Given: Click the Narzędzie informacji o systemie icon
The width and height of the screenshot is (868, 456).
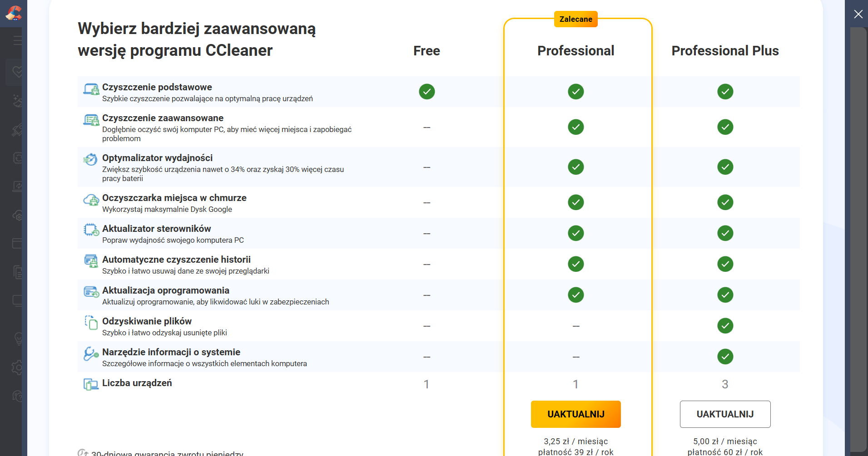Looking at the screenshot, I should pos(91,353).
